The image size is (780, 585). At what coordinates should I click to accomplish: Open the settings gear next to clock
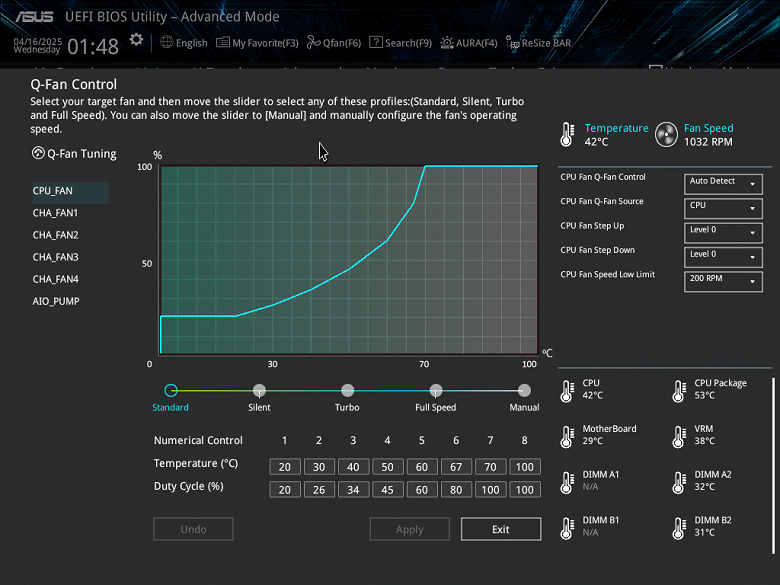tap(136, 40)
